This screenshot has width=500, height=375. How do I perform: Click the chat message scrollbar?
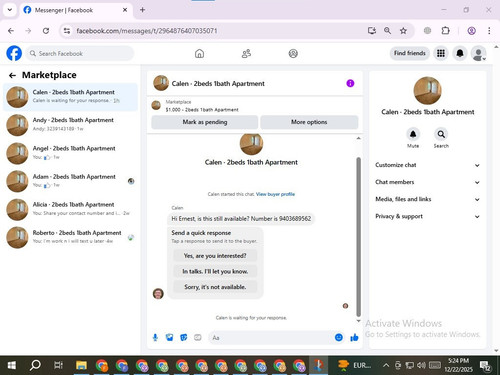[x=359, y=237]
